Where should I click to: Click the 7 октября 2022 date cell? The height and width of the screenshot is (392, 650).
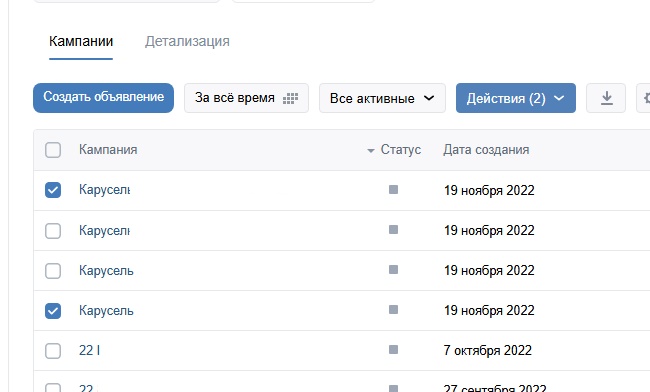(488, 351)
